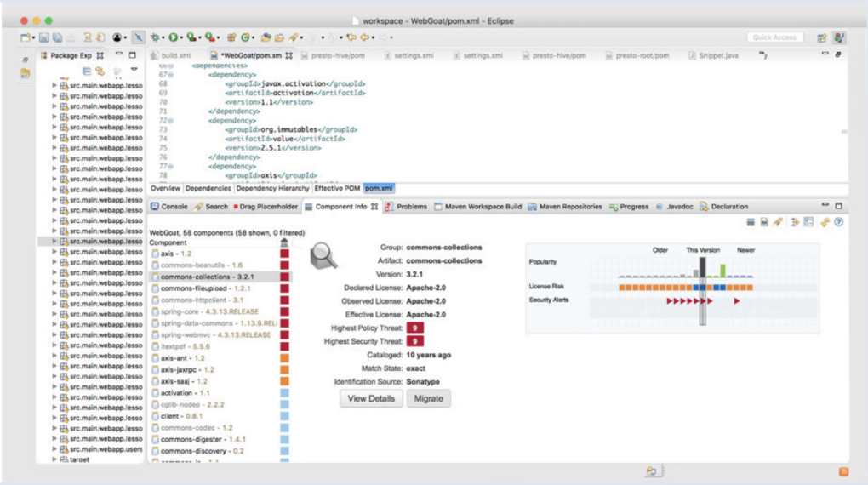Open the presto-root/pom editor tab

[x=637, y=55]
